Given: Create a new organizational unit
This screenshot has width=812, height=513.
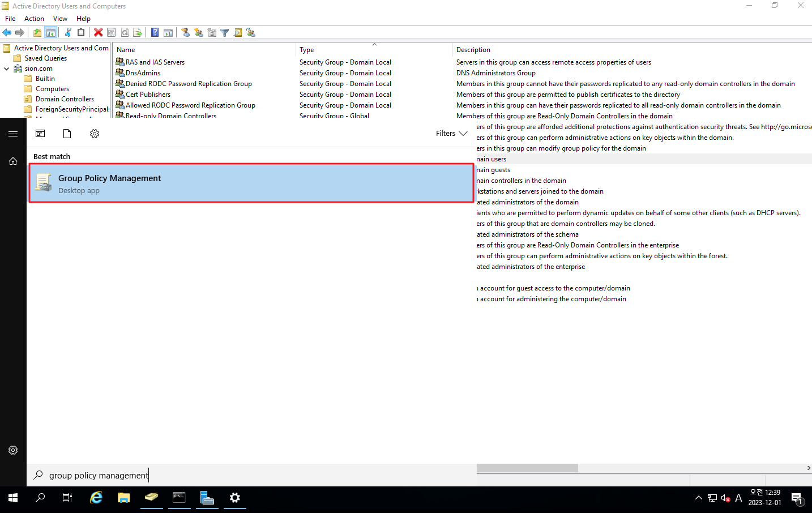Looking at the screenshot, I should [x=212, y=33].
